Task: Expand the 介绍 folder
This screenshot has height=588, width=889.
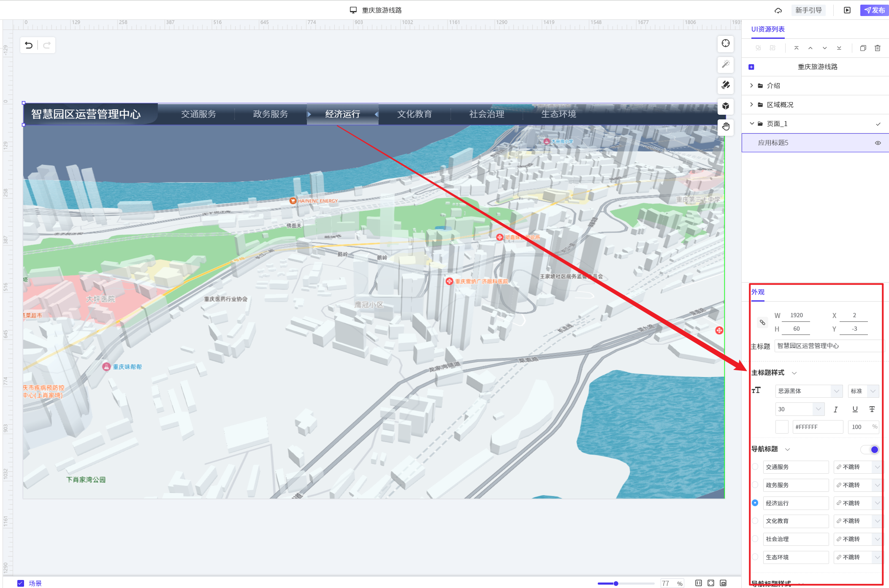Action: (x=751, y=86)
